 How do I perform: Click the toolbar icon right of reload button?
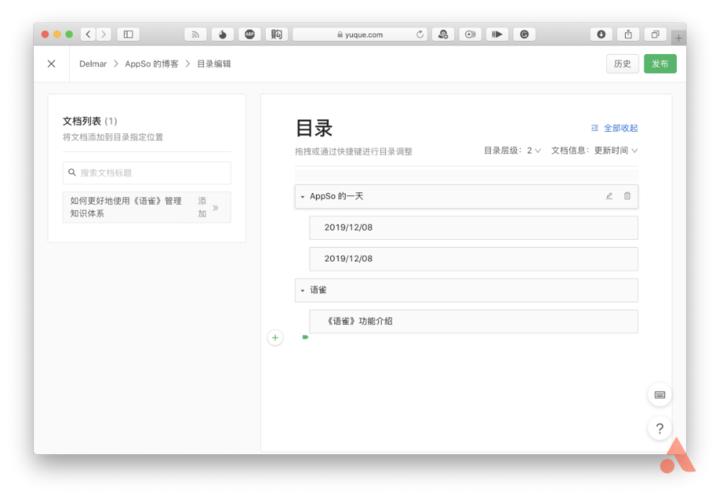coord(443,34)
